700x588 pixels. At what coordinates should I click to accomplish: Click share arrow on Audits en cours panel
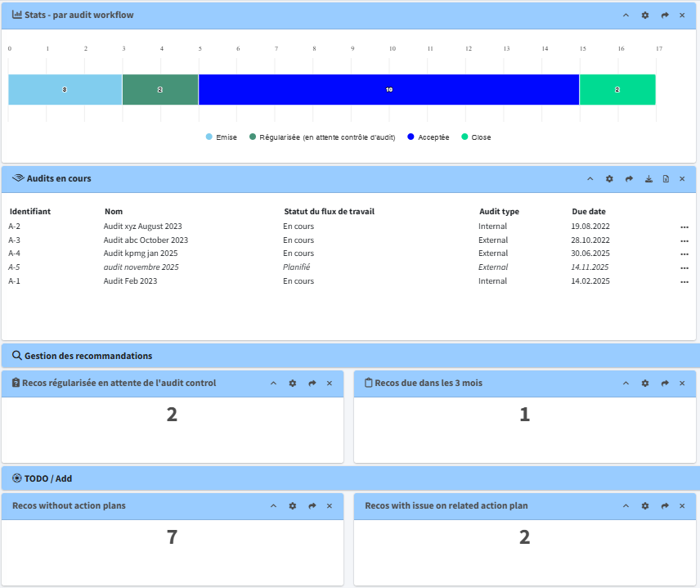[x=629, y=178]
